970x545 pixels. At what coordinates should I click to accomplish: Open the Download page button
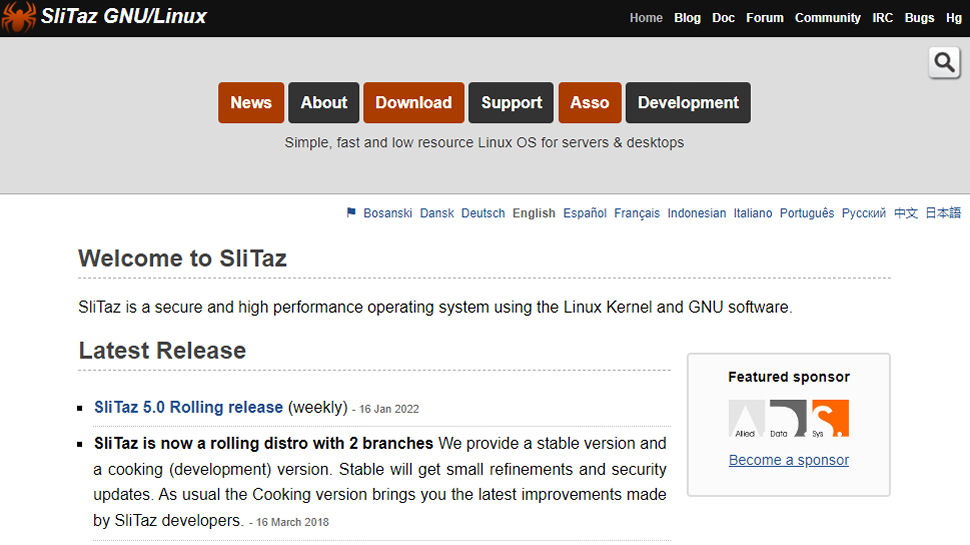414,103
